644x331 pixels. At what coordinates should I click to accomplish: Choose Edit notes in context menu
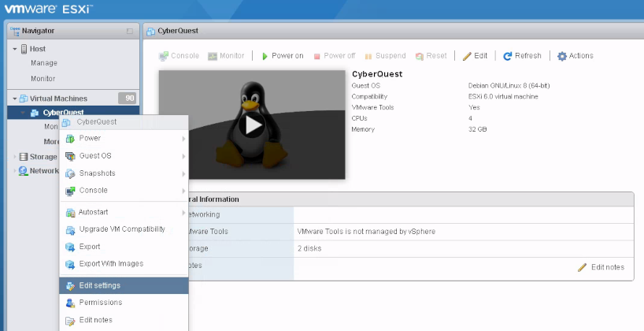(x=124, y=320)
